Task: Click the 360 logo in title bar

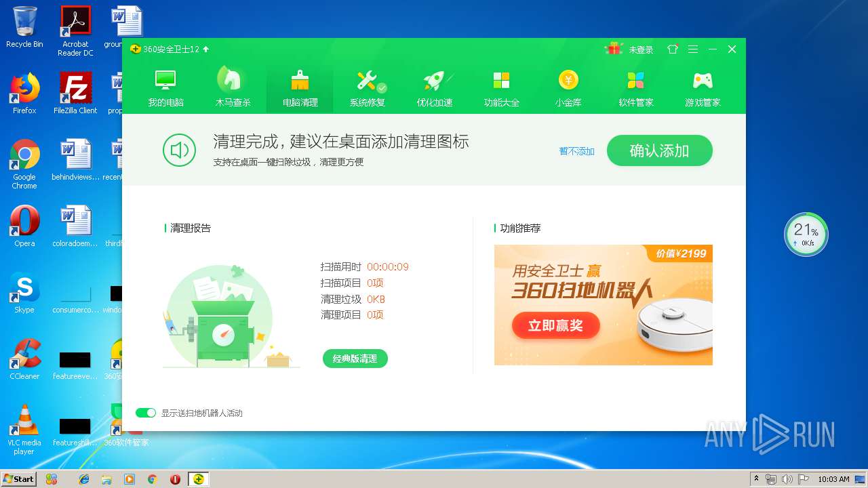Action: (x=136, y=49)
